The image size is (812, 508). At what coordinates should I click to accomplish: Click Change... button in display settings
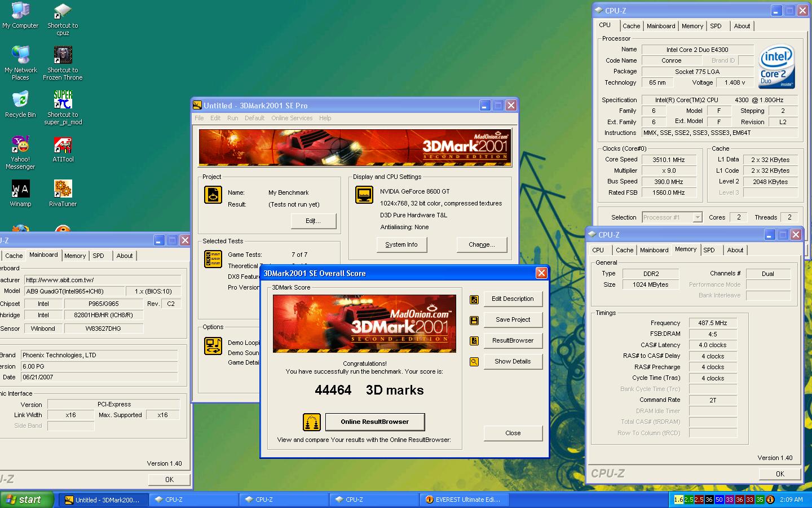coord(482,244)
